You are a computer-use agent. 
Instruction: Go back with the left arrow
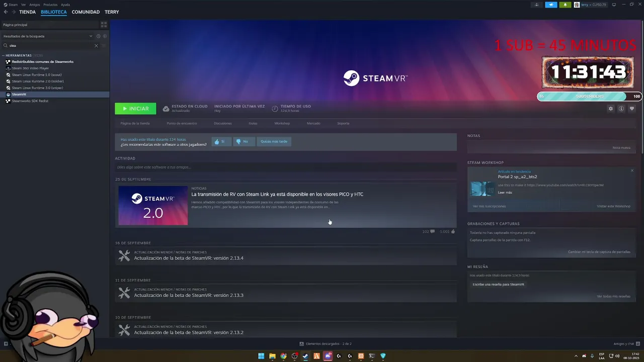point(6,12)
